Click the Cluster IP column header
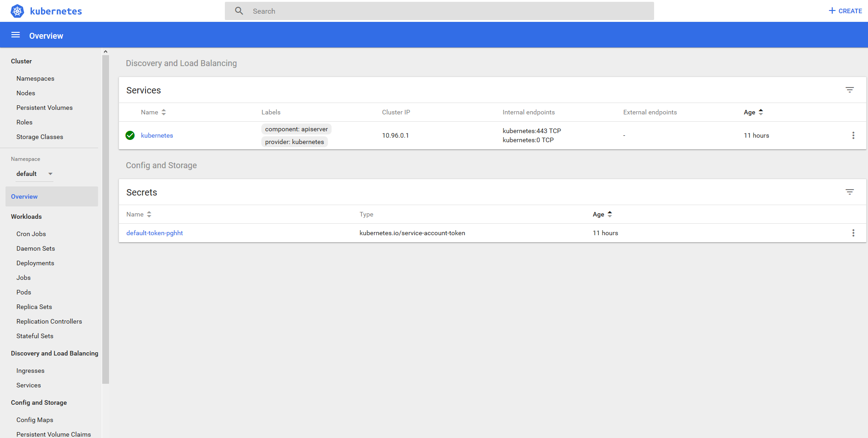The image size is (868, 438). pyautogui.click(x=396, y=112)
